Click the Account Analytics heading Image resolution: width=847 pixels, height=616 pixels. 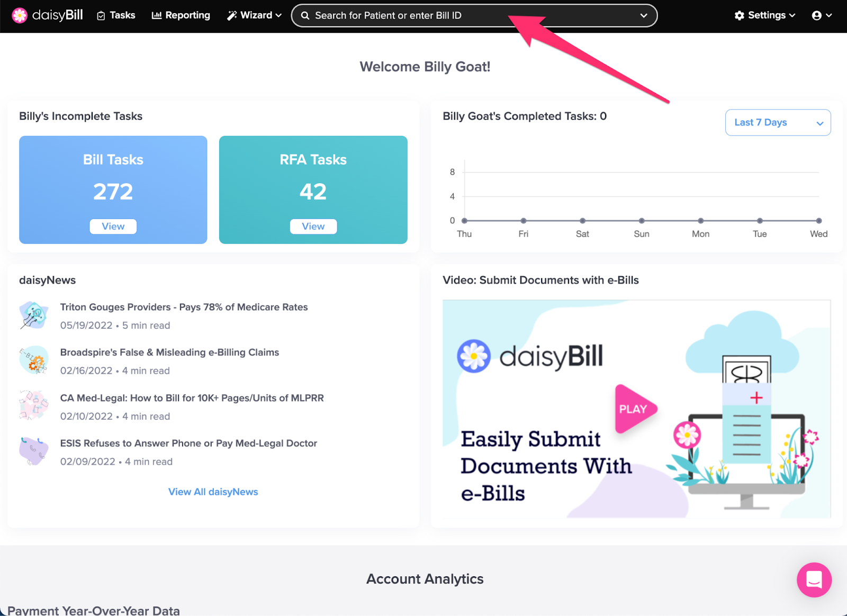[425, 579]
